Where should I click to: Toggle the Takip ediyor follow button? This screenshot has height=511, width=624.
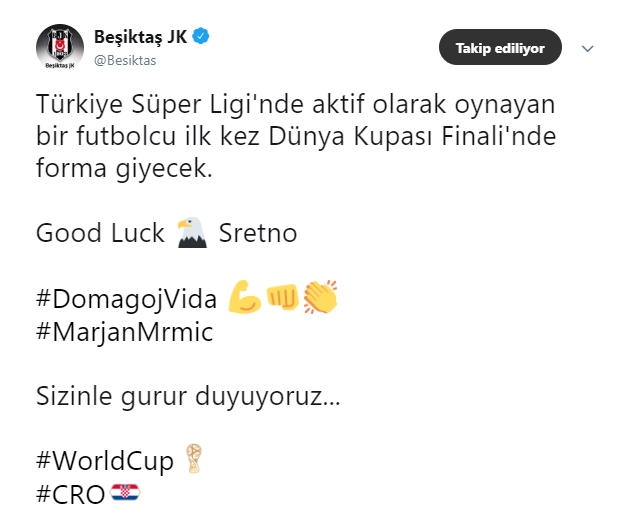click(x=500, y=47)
